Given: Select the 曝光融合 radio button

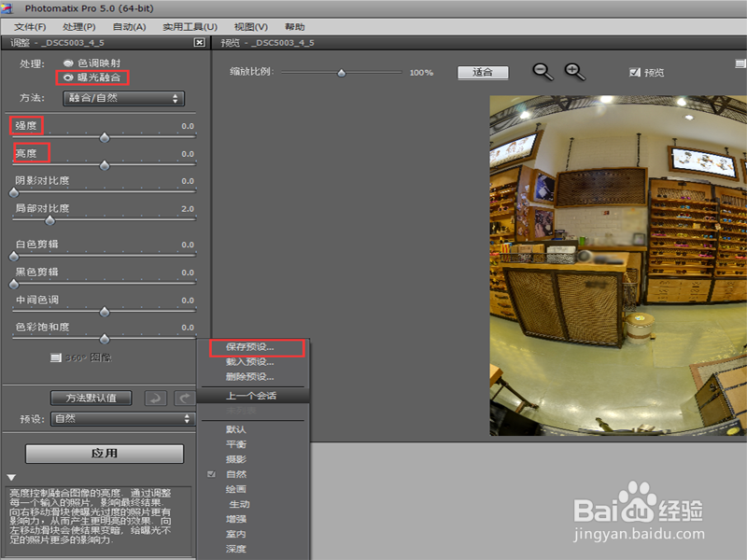Looking at the screenshot, I should pos(68,77).
